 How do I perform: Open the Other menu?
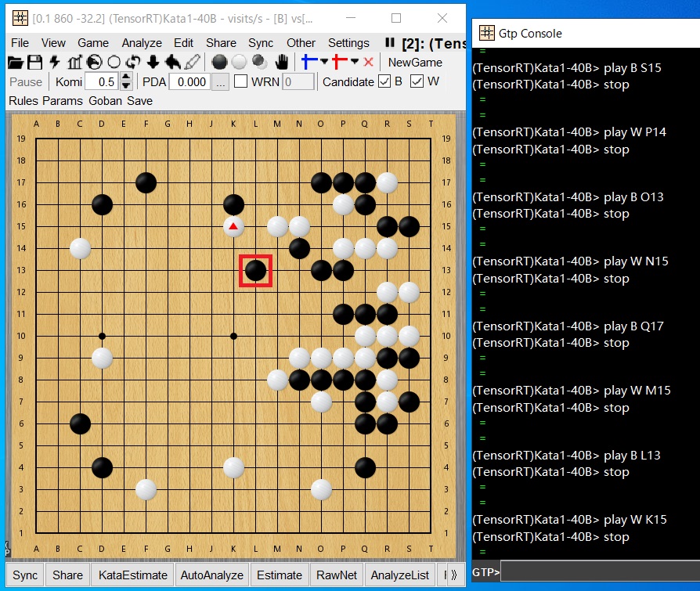pyautogui.click(x=301, y=43)
